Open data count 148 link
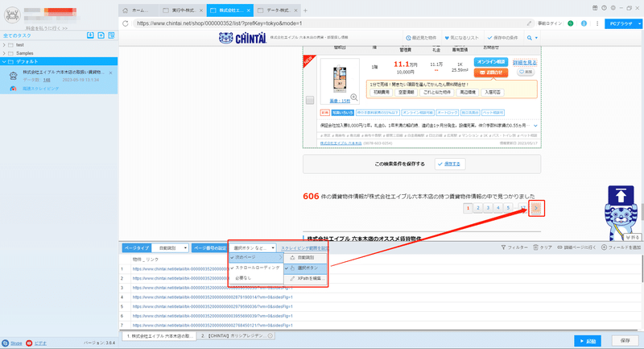 pos(47,80)
